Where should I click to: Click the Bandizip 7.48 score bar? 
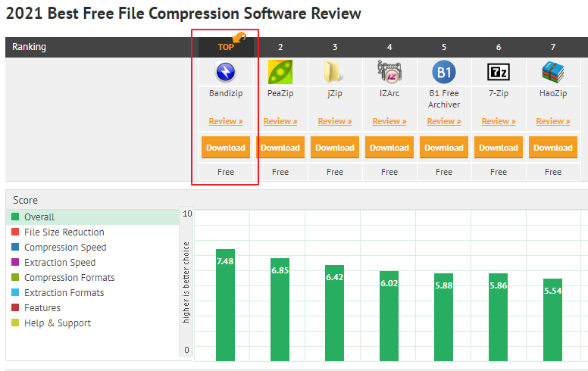tap(225, 305)
